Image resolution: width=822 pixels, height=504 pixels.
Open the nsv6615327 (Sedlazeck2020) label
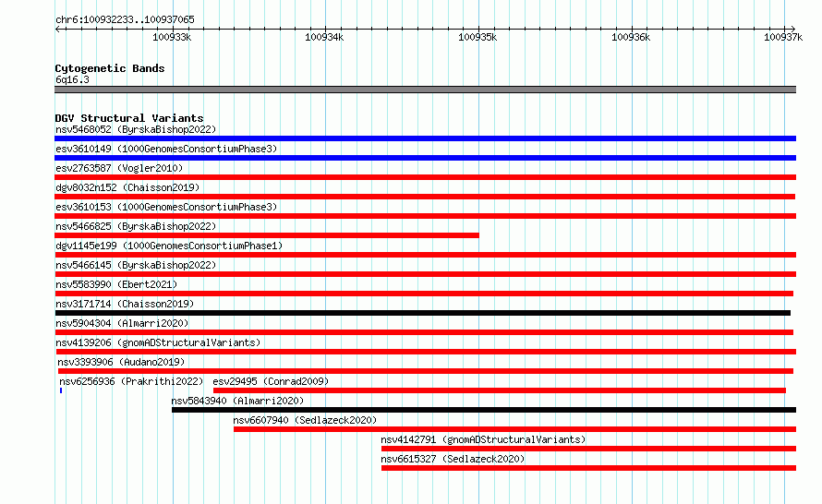click(453, 459)
